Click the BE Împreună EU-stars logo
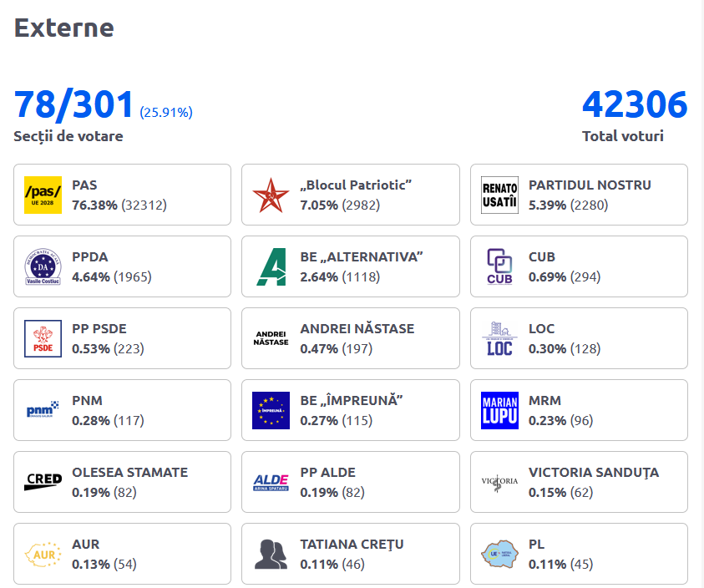 [x=271, y=410]
